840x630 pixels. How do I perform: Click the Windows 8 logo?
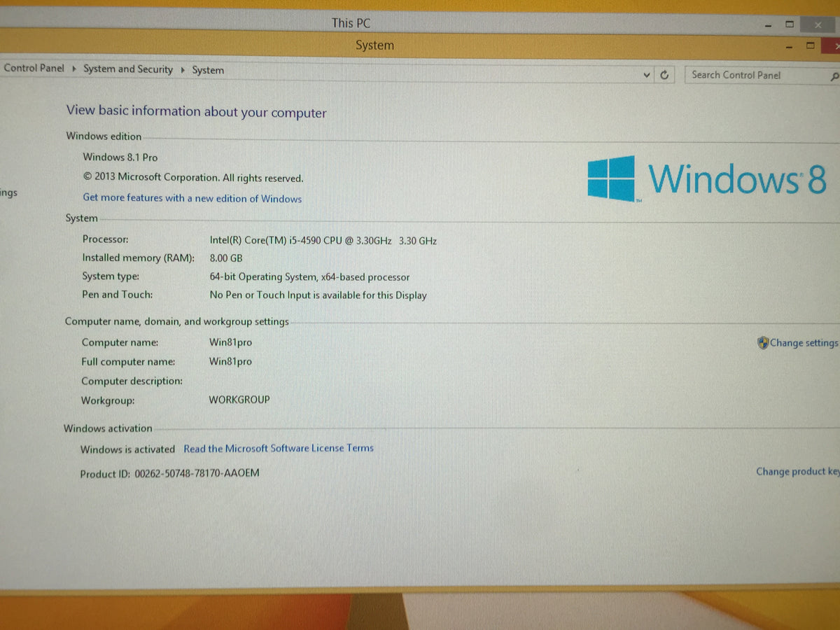pos(707,178)
